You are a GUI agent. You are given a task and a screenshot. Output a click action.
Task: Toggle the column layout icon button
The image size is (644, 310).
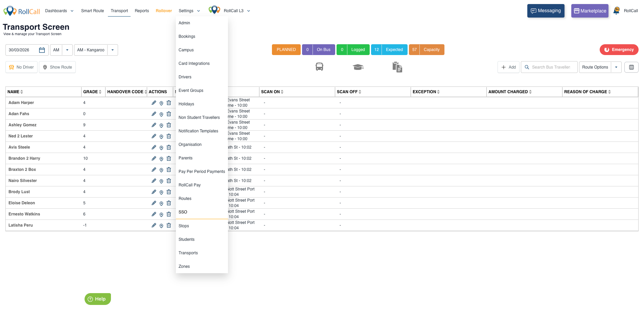[x=631, y=67]
